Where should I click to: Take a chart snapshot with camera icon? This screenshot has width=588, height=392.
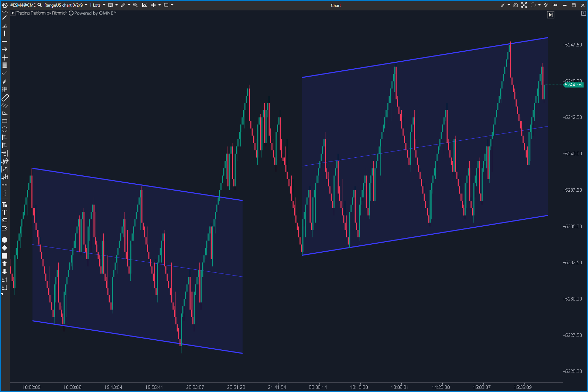tap(515, 5)
